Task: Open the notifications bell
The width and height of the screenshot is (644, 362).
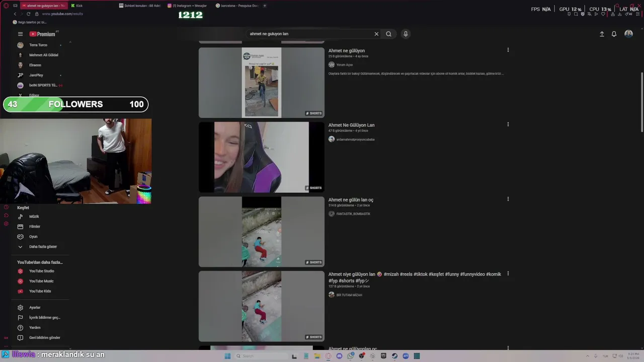Action: click(x=614, y=34)
